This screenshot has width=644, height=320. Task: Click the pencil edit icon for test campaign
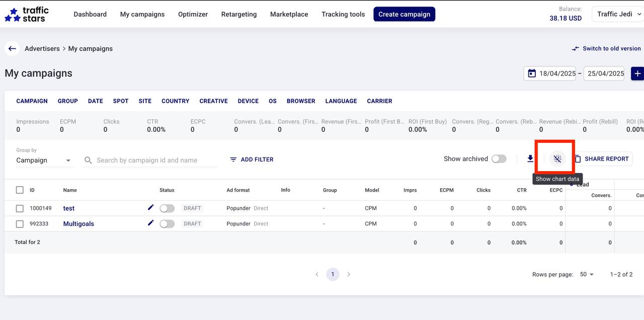tap(150, 208)
